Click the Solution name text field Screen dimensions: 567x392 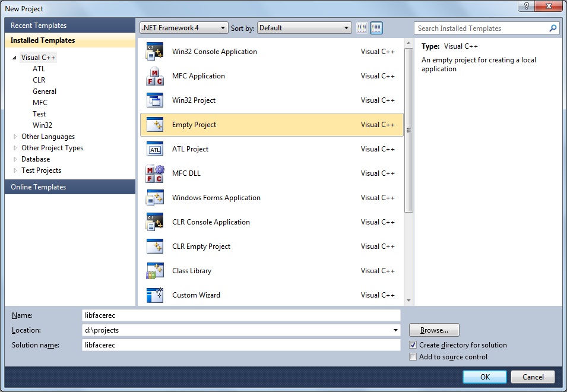point(241,345)
